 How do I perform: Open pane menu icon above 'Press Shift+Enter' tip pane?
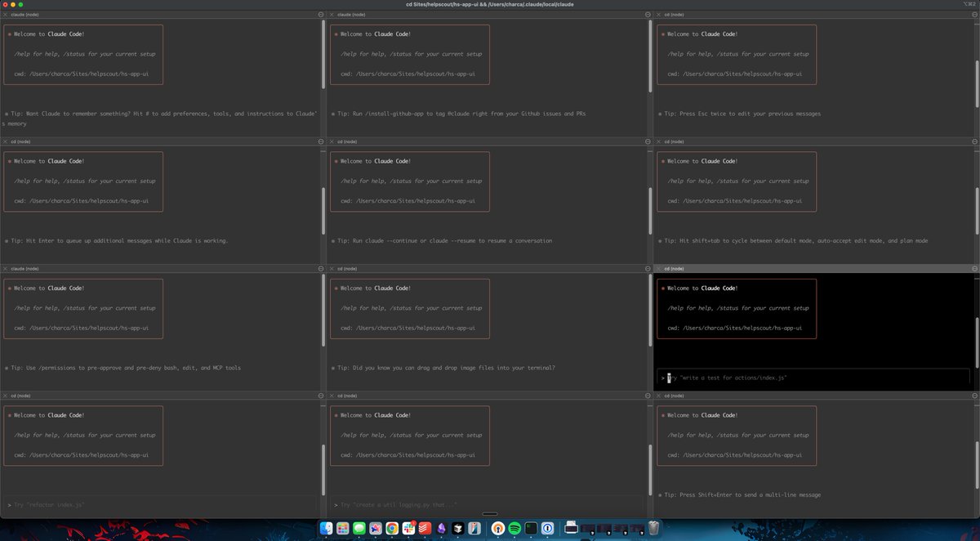coord(974,396)
